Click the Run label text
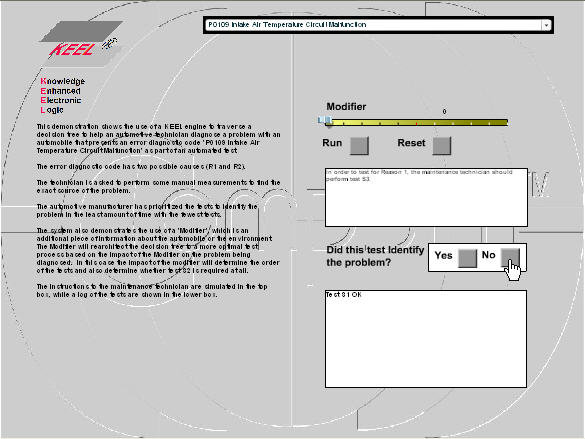The width and height of the screenshot is (585, 439). tap(332, 143)
